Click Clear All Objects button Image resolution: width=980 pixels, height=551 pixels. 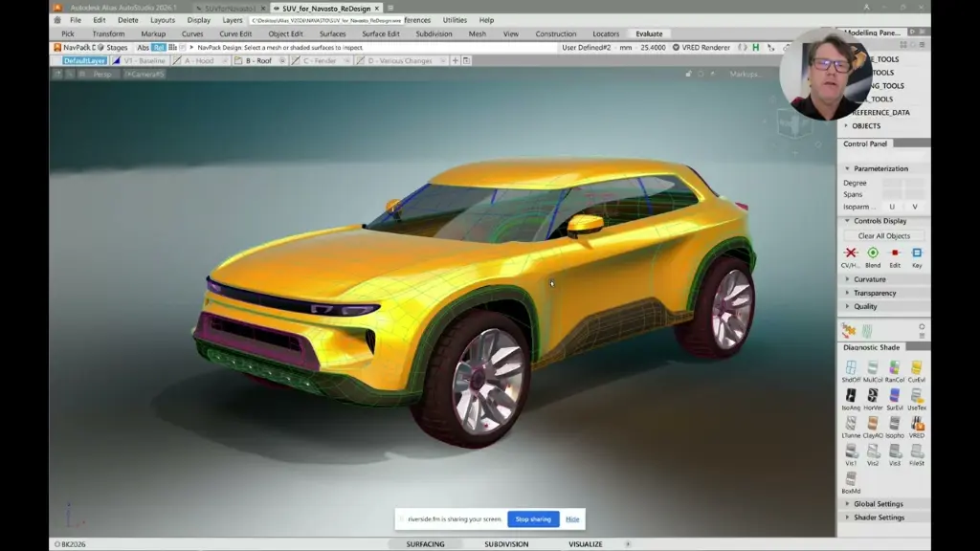883,236
